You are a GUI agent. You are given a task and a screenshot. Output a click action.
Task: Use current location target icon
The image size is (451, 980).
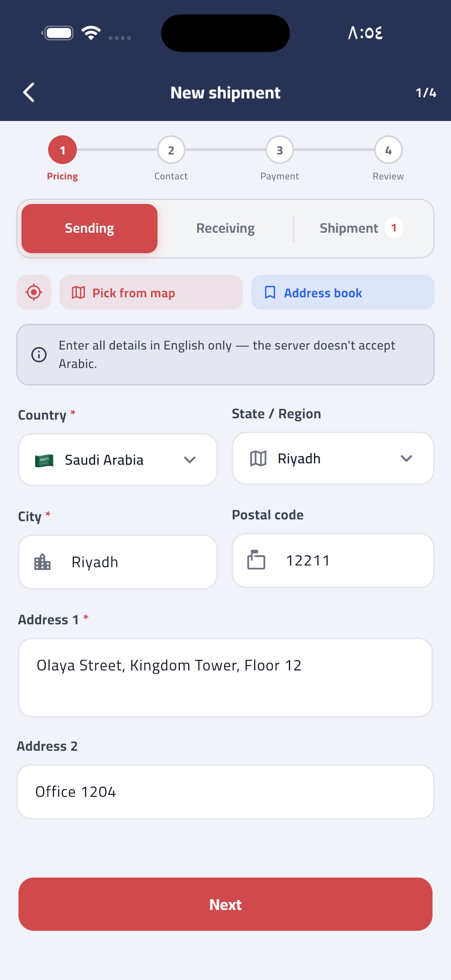coord(34,292)
